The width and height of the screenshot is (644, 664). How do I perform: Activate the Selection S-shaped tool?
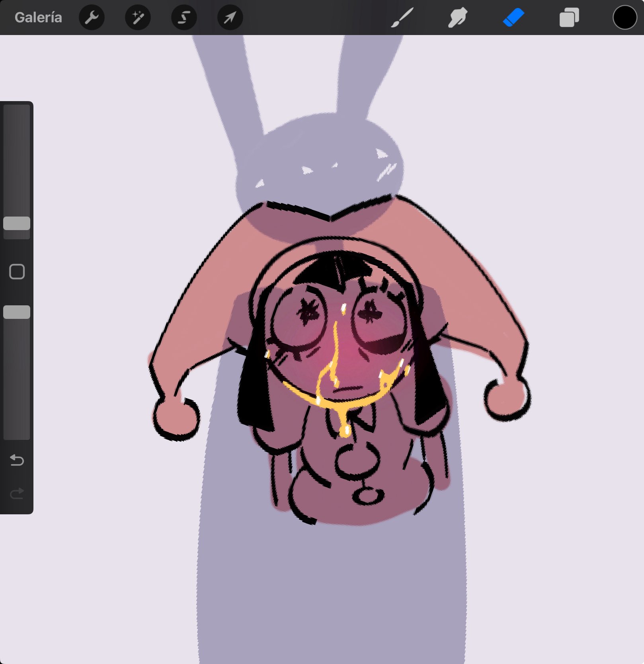click(x=184, y=18)
